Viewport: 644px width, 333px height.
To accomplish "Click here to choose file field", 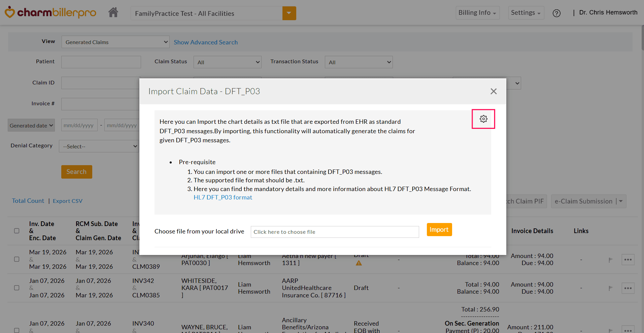I will point(335,232).
